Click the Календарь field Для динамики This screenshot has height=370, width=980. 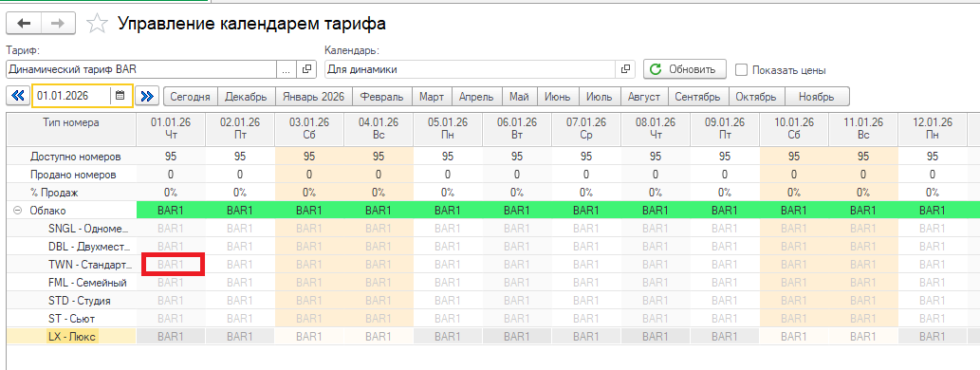click(x=470, y=69)
